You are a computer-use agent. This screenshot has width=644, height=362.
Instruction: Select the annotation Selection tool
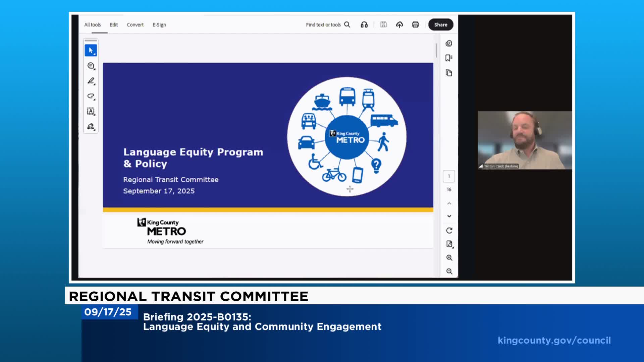[x=90, y=49]
